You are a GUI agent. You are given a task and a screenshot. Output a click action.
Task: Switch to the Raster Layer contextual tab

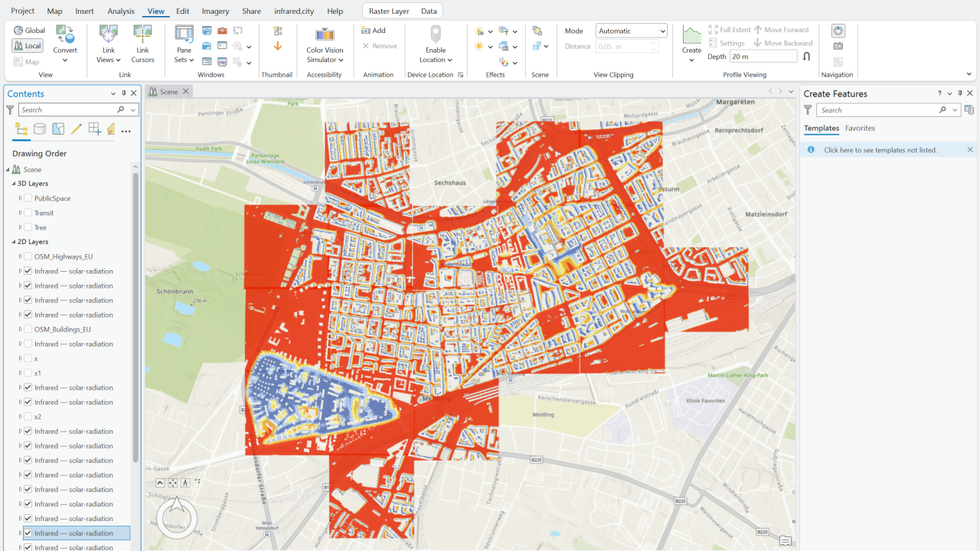pos(389,11)
